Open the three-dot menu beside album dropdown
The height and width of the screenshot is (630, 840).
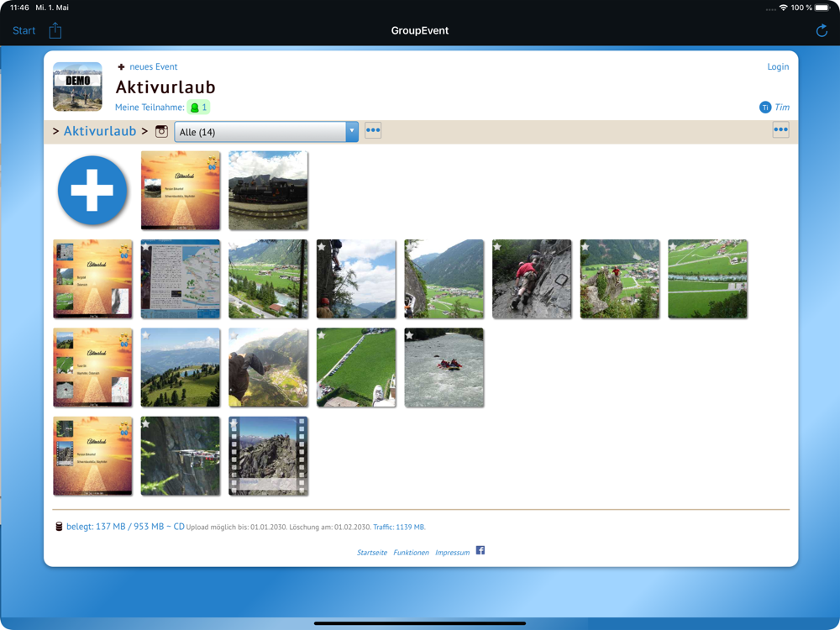373,130
